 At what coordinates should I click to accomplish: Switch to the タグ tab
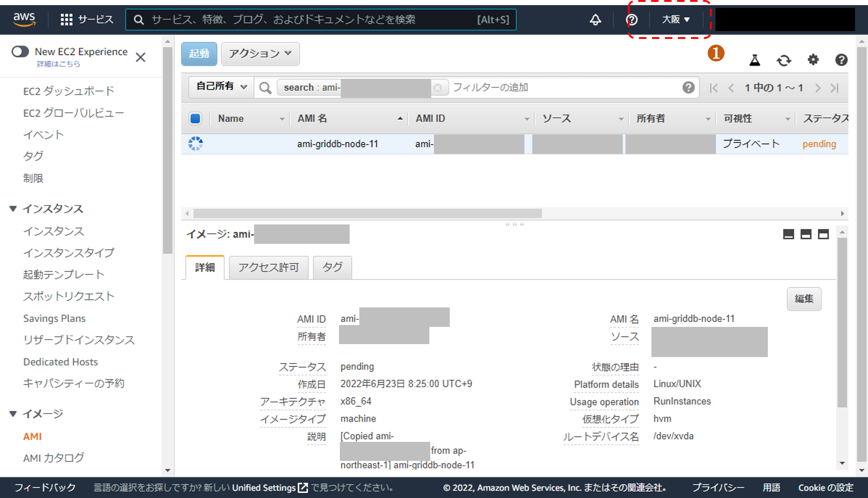coord(332,268)
